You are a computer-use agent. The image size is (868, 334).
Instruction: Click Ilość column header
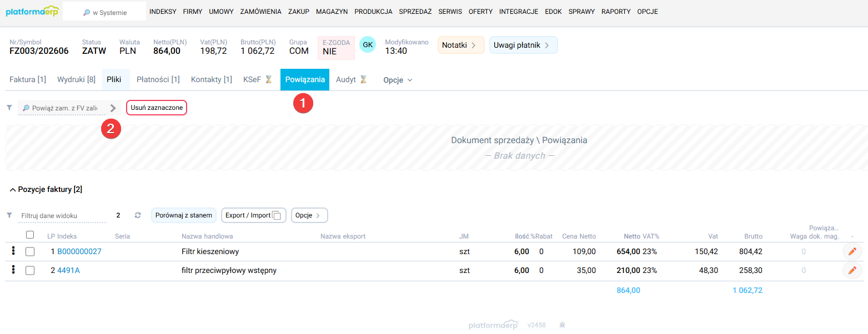[x=522, y=236]
